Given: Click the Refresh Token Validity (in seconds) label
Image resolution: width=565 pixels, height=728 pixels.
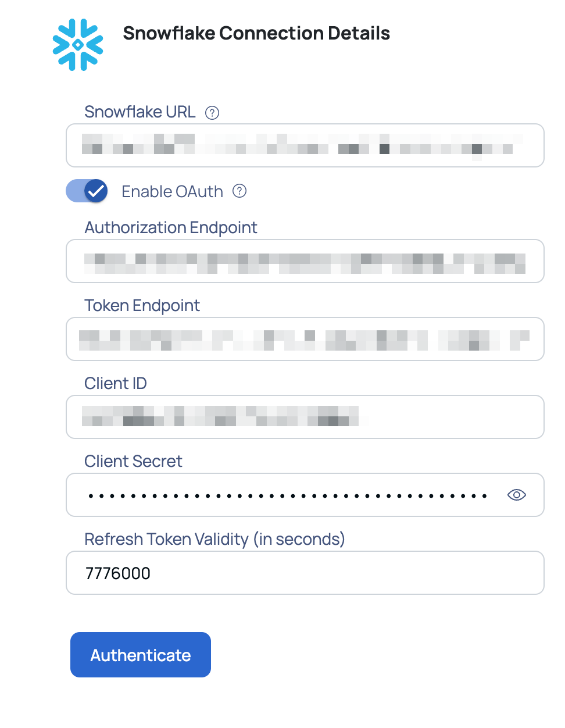Looking at the screenshot, I should pos(215,539).
